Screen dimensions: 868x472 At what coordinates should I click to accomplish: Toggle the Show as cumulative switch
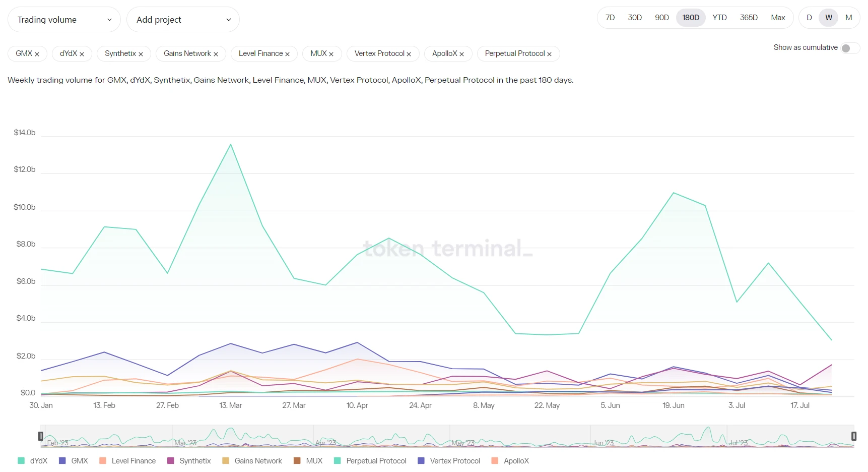click(850, 48)
